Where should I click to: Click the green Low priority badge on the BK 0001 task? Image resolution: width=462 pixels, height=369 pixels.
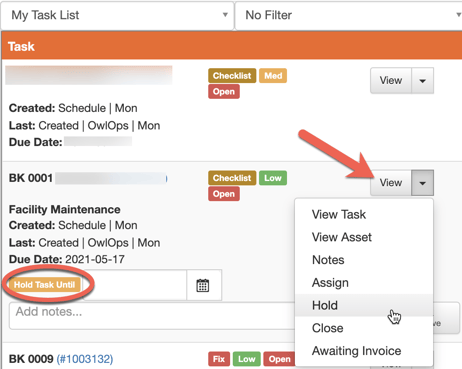pos(273,178)
